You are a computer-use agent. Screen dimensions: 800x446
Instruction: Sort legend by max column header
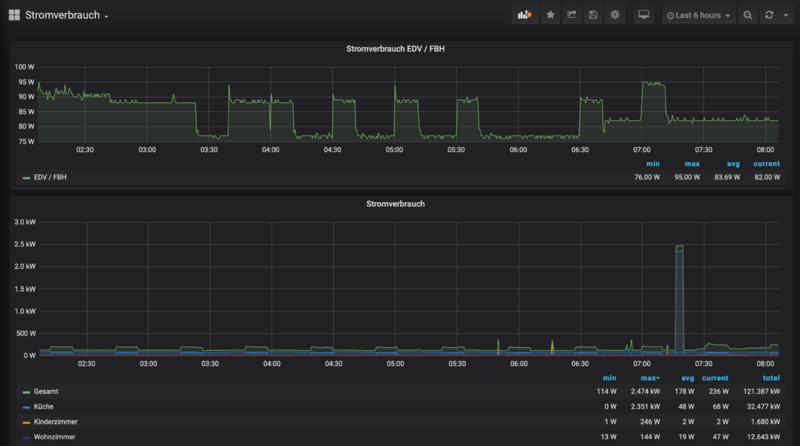(650, 378)
